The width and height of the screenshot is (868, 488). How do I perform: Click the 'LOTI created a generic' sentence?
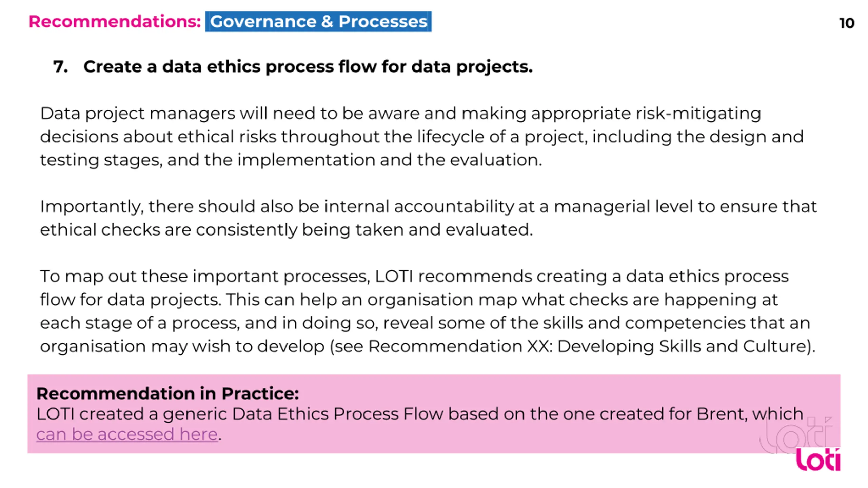(x=420, y=424)
